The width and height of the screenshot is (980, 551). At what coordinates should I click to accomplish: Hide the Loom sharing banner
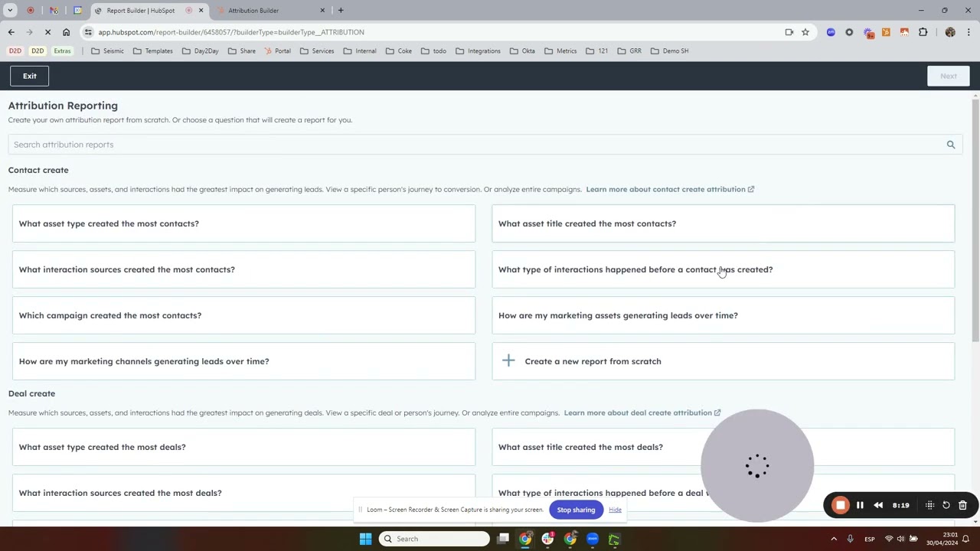tap(615, 510)
